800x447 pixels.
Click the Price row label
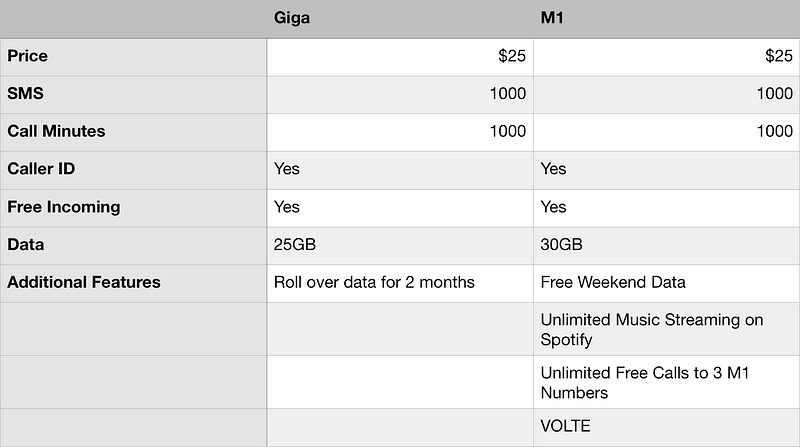pos(133,56)
